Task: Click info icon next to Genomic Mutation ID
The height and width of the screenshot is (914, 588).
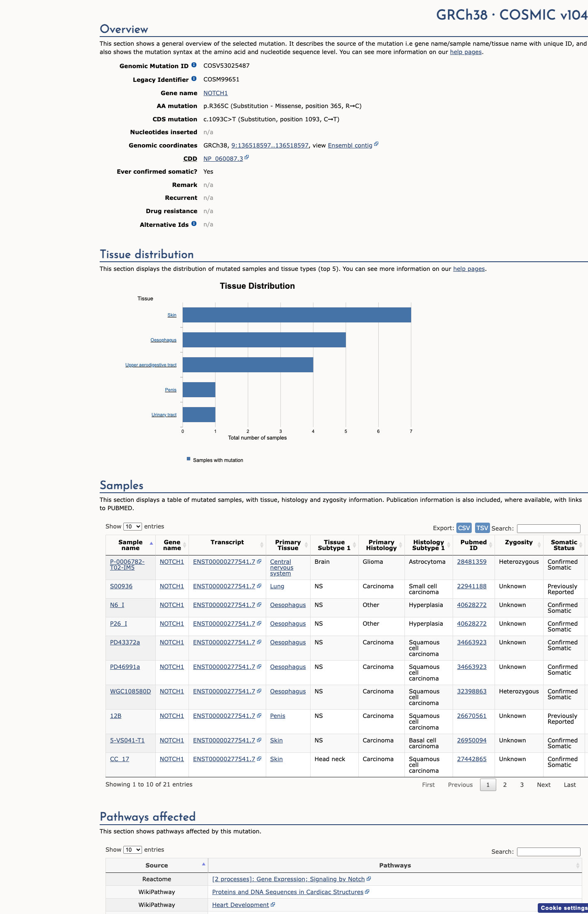Action: 194,65
